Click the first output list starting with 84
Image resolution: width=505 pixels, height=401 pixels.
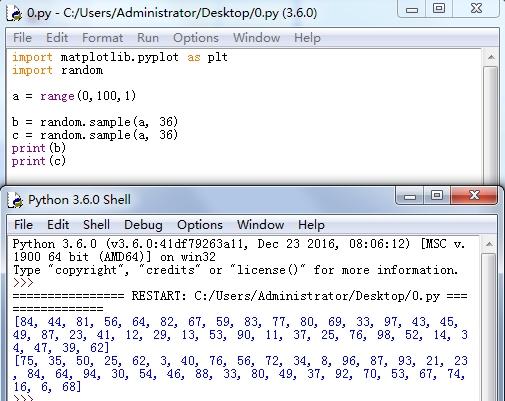[240, 335]
